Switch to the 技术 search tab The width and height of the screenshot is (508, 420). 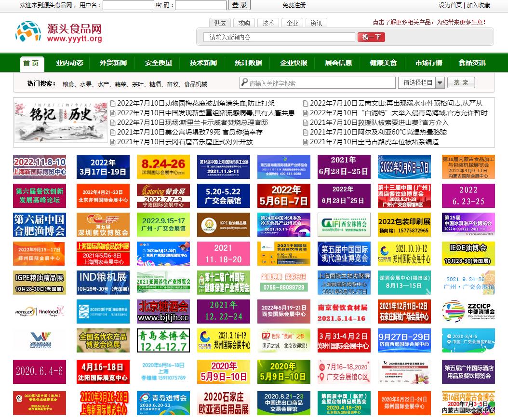[x=268, y=23]
